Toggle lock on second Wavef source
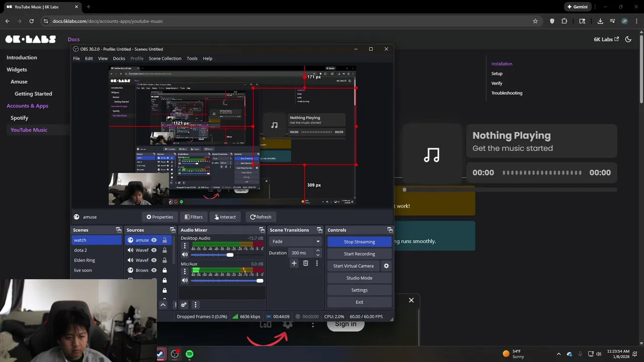Viewport: 644px width, 362px height. tap(165, 260)
